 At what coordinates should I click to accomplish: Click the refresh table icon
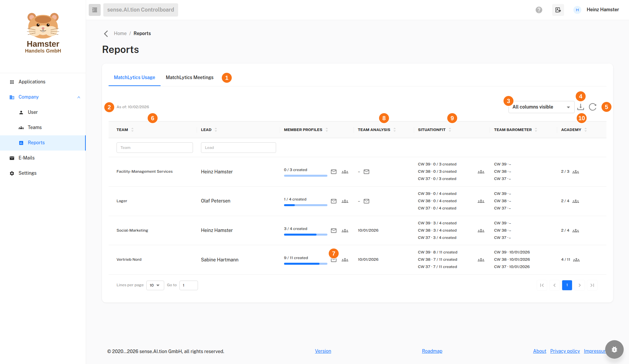593,107
